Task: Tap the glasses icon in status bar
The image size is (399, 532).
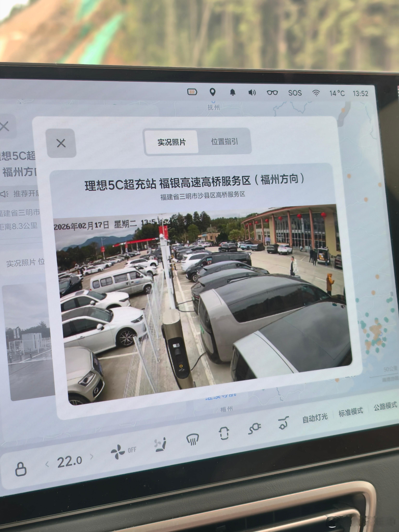Action: pyautogui.click(x=272, y=93)
